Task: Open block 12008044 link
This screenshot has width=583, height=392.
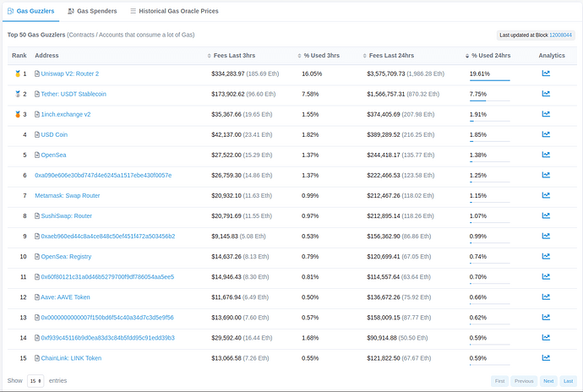Action: point(561,35)
